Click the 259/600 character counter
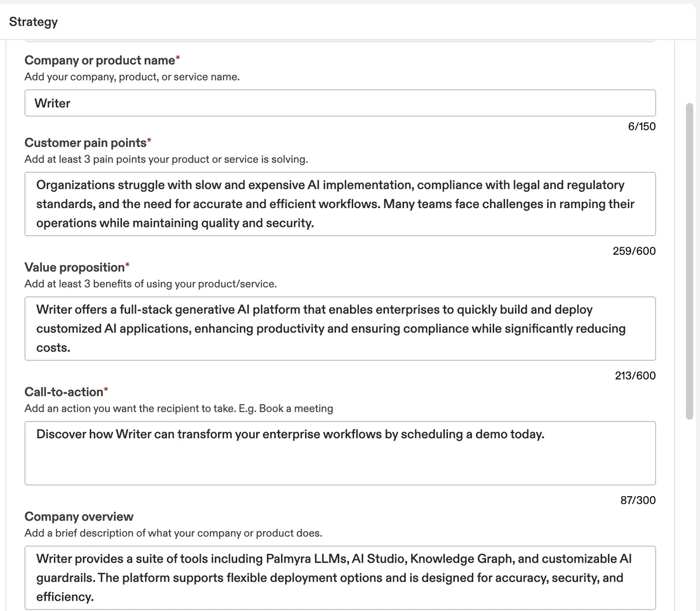The height and width of the screenshot is (611, 700). [634, 251]
